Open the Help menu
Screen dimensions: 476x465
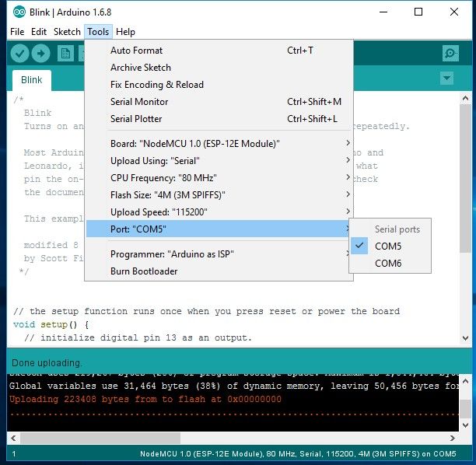(125, 32)
